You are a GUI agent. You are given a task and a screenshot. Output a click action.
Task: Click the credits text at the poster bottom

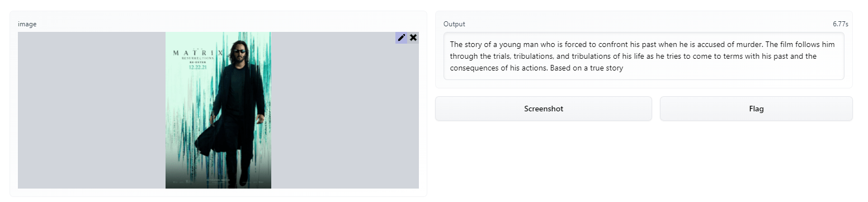[x=218, y=181]
